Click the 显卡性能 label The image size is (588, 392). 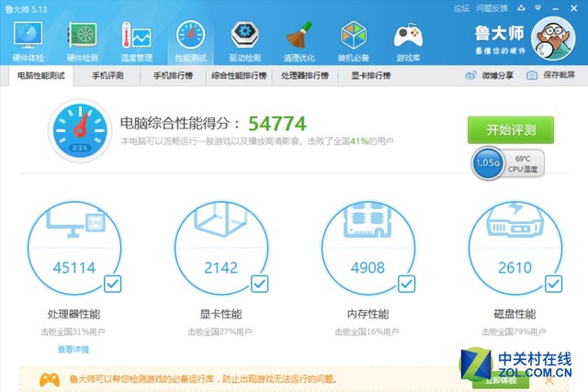click(220, 314)
